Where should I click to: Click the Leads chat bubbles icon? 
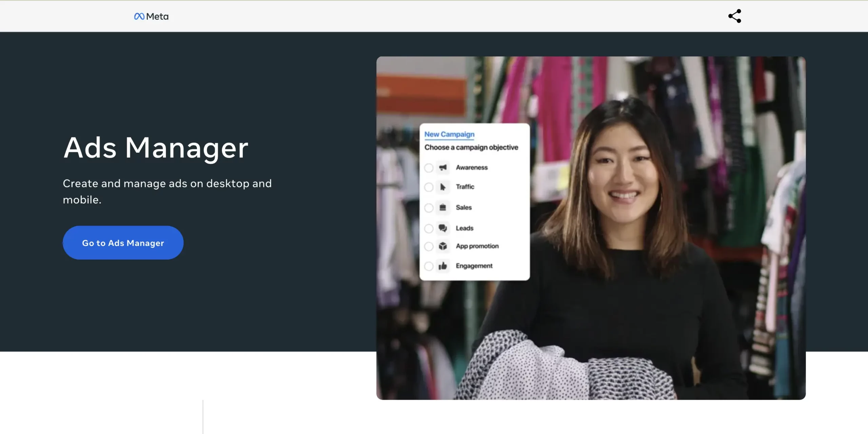pos(443,228)
